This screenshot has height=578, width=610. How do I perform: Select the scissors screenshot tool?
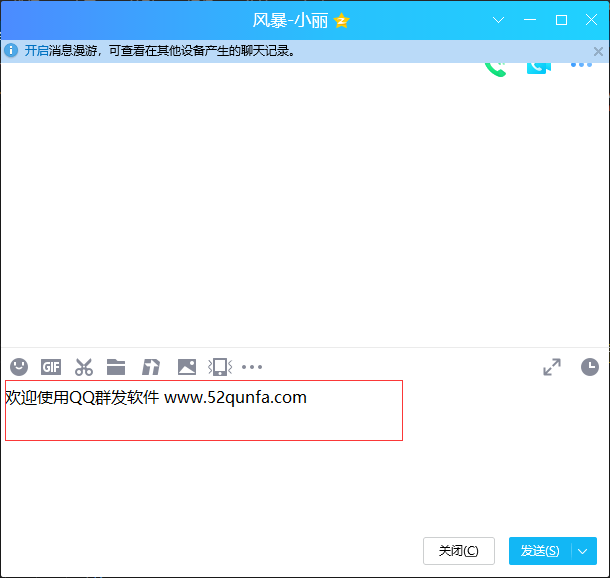(x=84, y=367)
